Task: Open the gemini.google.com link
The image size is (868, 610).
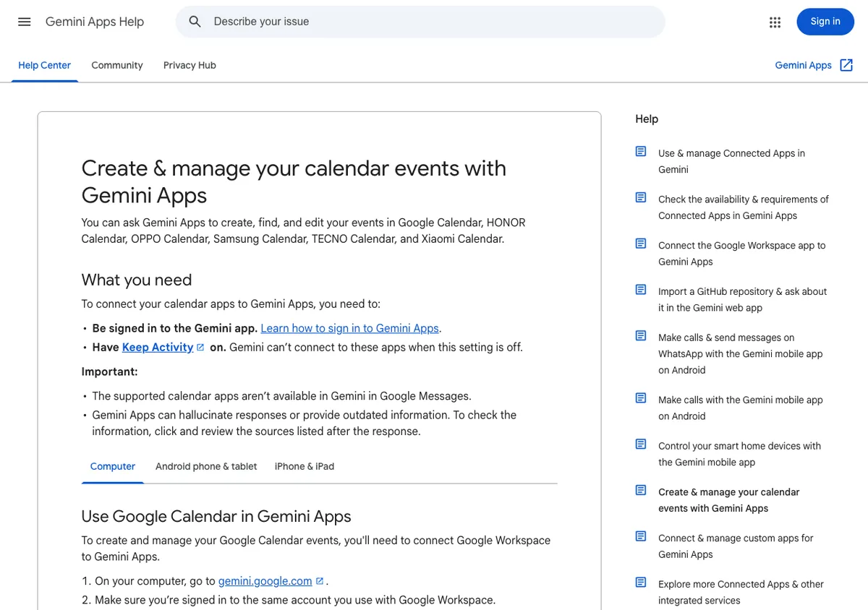Action: (x=265, y=581)
